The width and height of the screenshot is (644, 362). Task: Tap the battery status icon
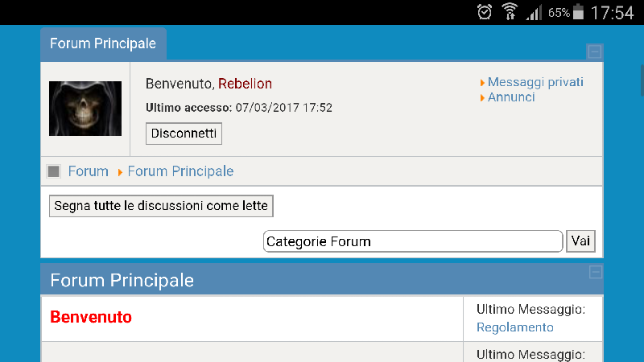point(578,11)
